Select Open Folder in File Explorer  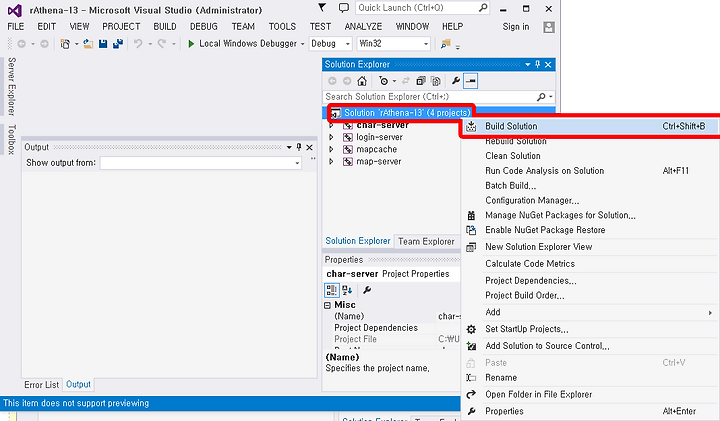(x=590, y=394)
